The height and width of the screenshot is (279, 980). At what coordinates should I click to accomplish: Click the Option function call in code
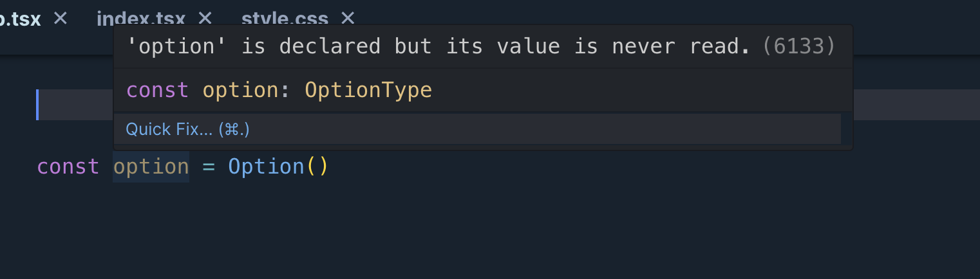[266, 166]
